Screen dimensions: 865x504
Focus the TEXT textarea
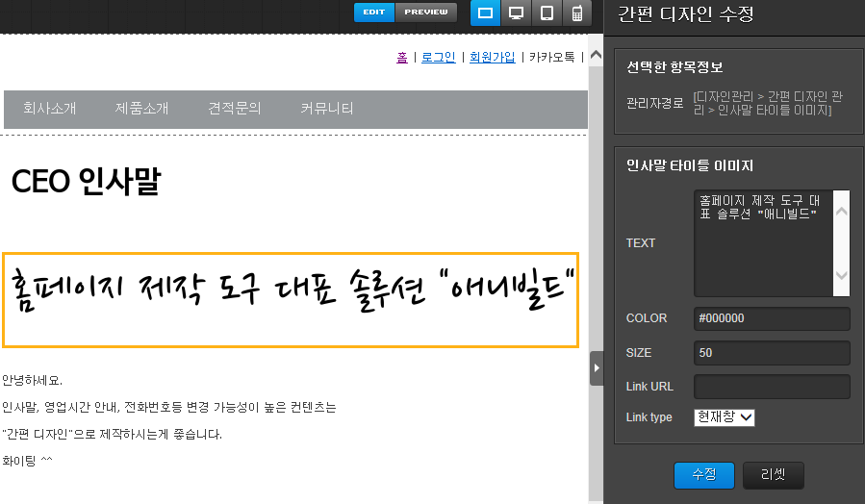pos(764,243)
